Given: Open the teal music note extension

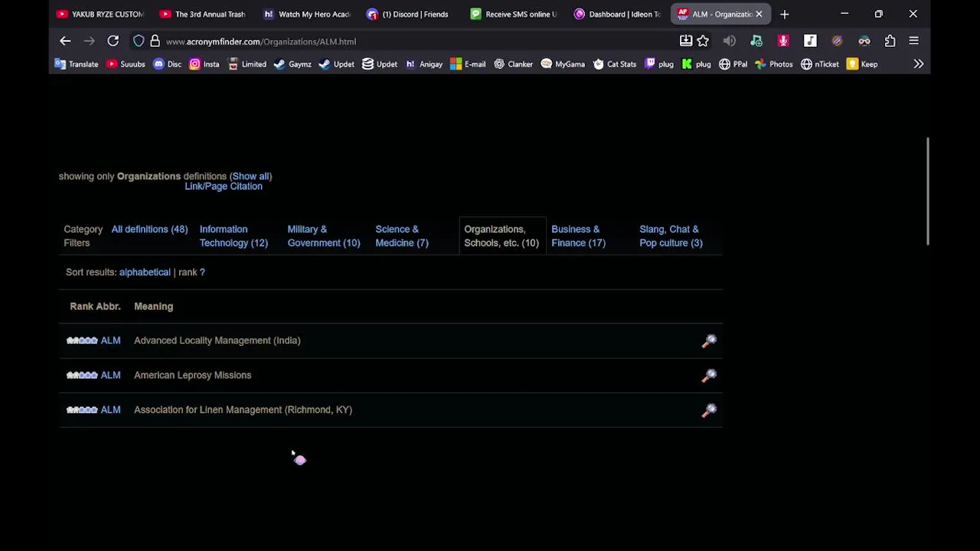Looking at the screenshot, I should coord(756,41).
